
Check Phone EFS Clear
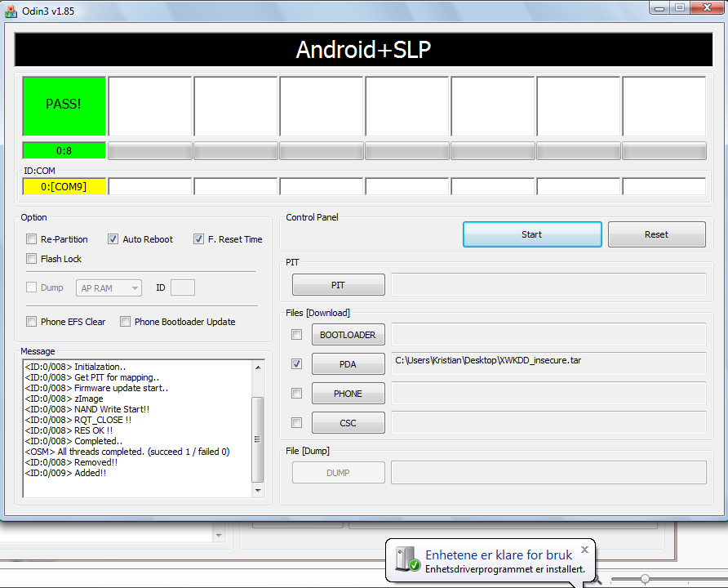pos(32,322)
